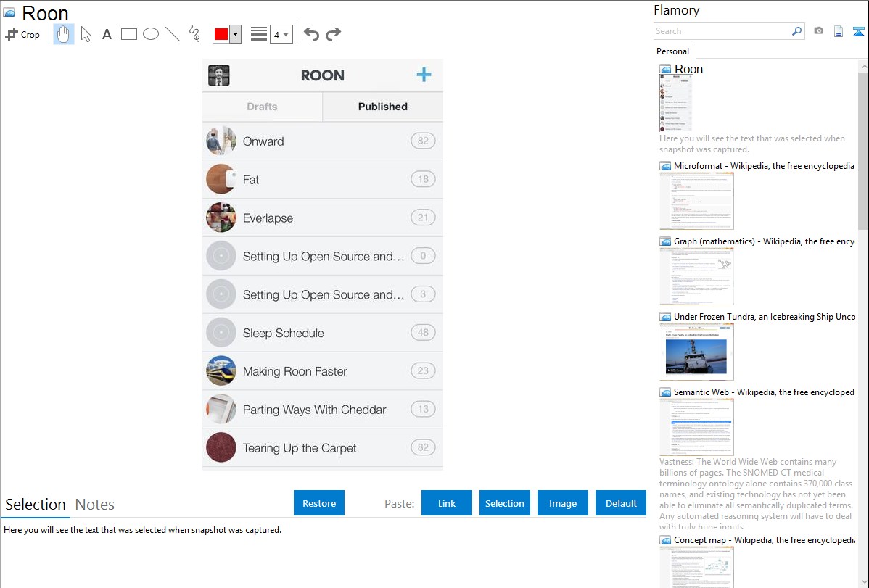Click the 48 count badge on Sleep Schedule
The image size is (869, 588).
click(423, 333)
